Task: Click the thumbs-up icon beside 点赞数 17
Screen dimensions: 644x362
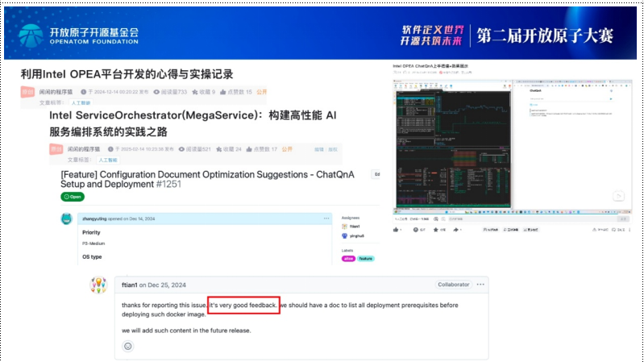Action: pyautogui.click(x=249, y=149)
